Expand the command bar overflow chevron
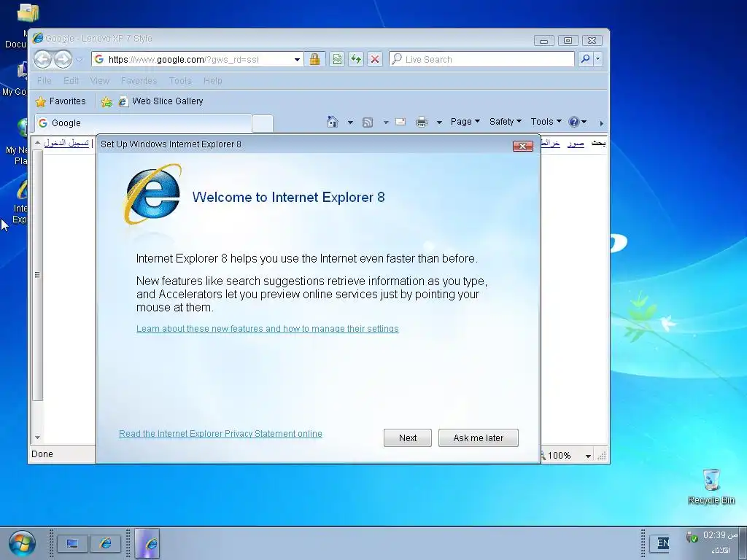Viewport: 747px width, 560px height. point(601,123)
